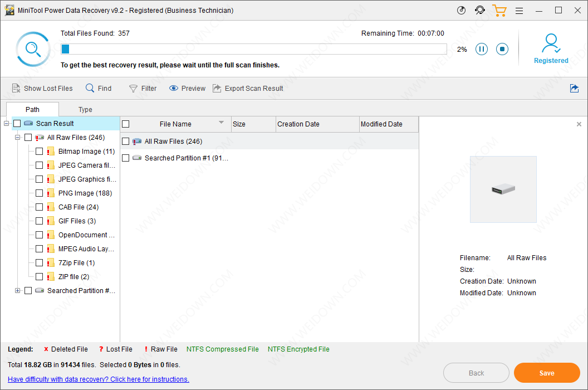This screenshot has width=588, height=390.
Task: Check MPEG Audio Layer checkbox
Action: (x=40, y=249)
